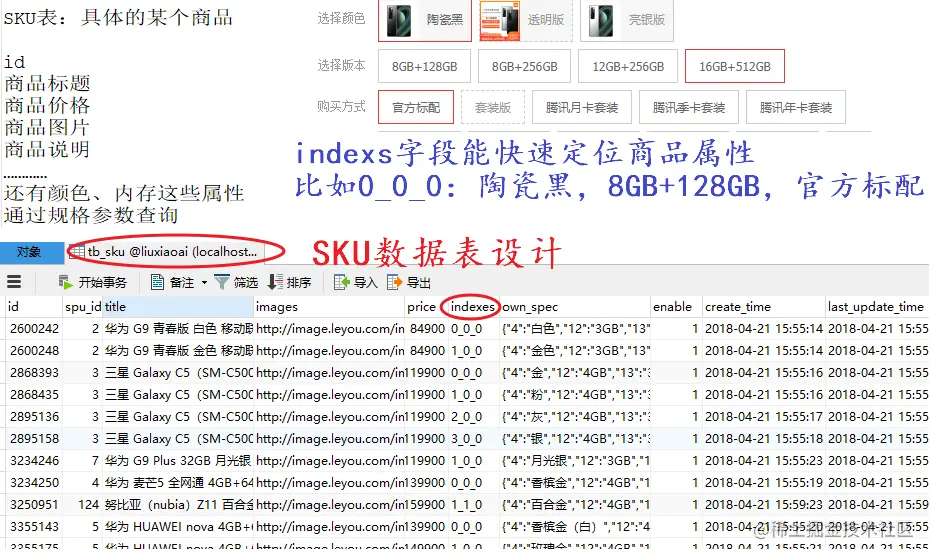Select the id cell 2895136

34,417
